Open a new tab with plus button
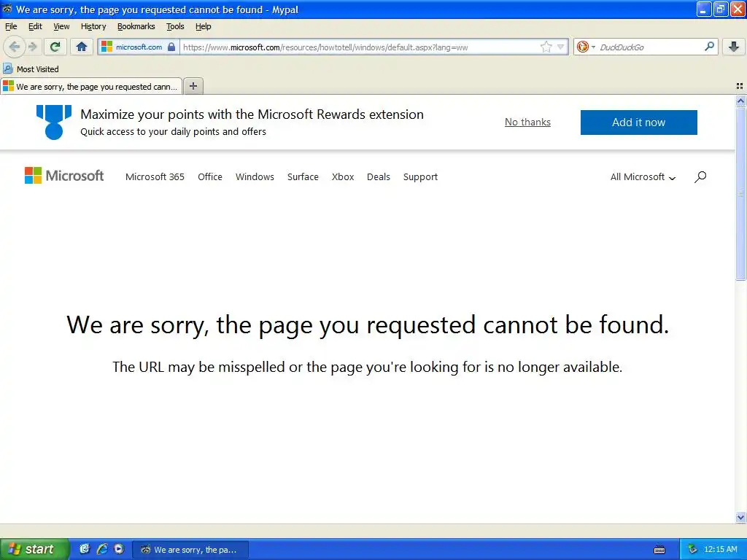The image size is (747, 560). pos(193,86)
